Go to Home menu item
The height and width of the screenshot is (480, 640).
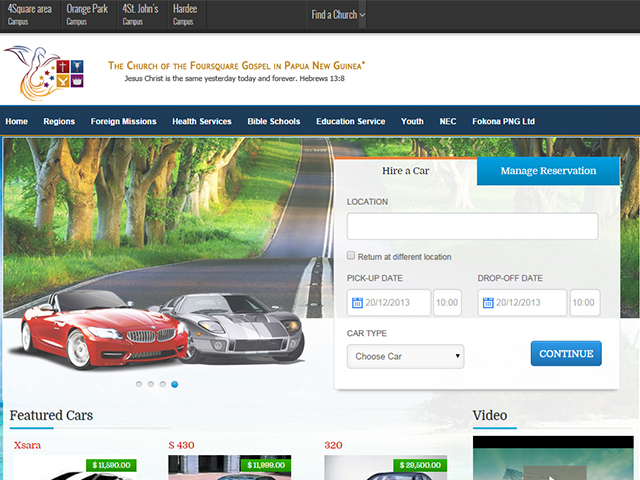(16, 121)
